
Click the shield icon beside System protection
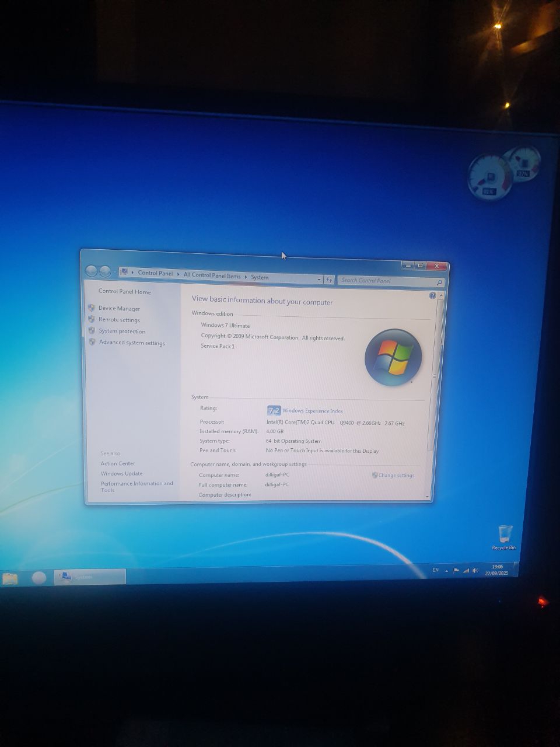point(92,330)
